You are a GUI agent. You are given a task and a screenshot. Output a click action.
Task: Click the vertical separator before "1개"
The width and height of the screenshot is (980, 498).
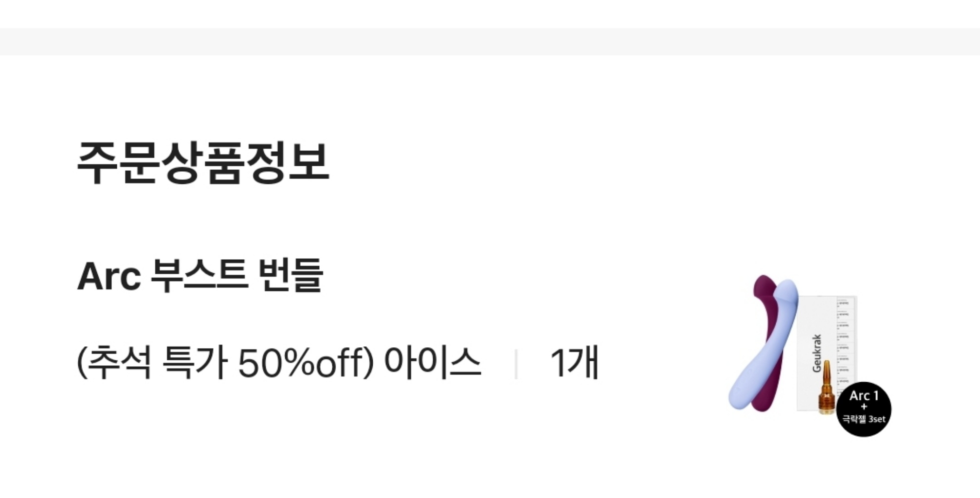(x=516, y=363)
